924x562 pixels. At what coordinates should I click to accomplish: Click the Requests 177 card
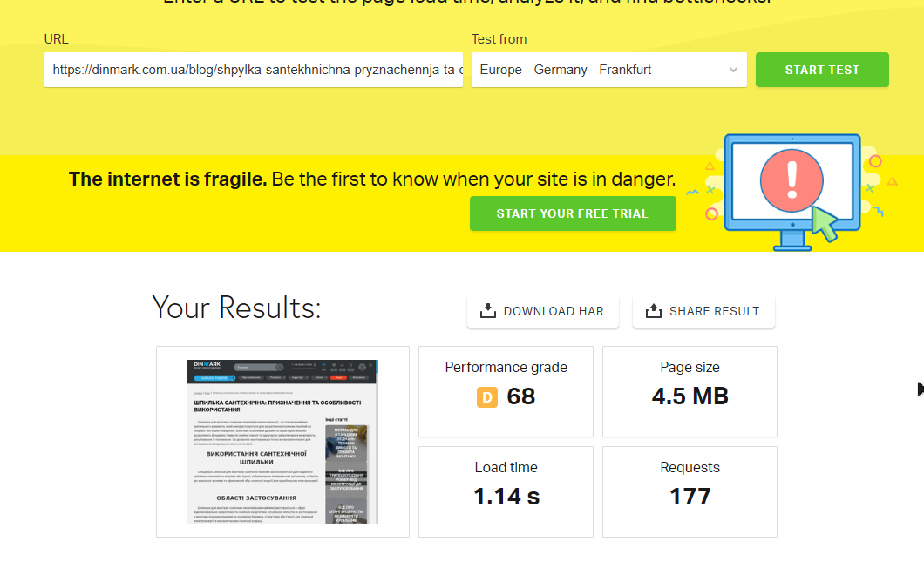tap(690, 492)
